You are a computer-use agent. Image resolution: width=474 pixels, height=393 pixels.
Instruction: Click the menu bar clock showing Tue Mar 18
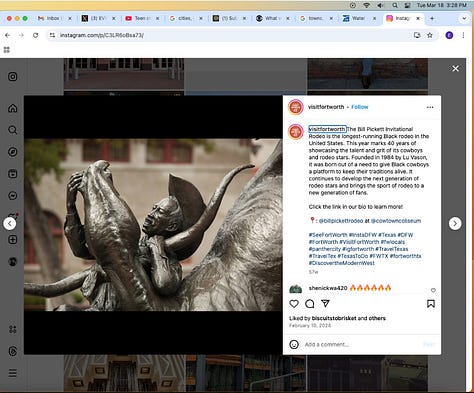(x=441, y=5)
